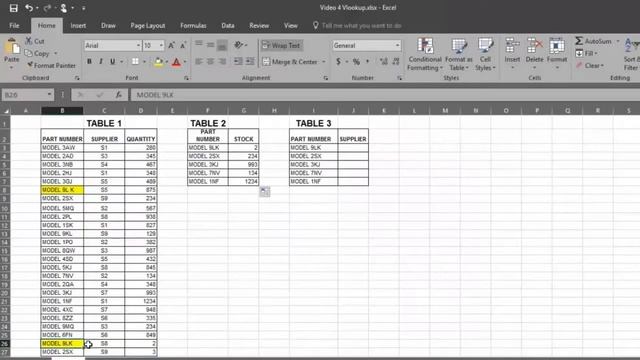Switch to the Data tab

(228, 25)
